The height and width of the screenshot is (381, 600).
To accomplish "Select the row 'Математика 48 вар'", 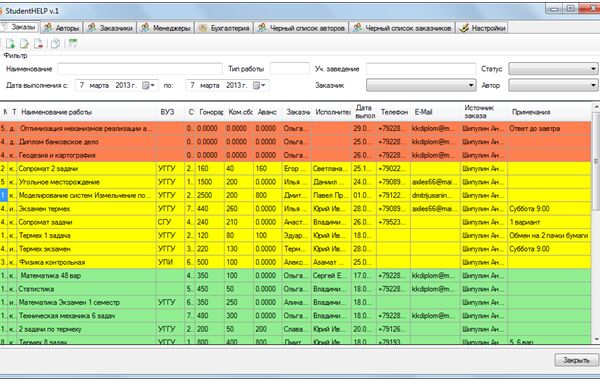I will pyautogui.click(x=295, y=275).
